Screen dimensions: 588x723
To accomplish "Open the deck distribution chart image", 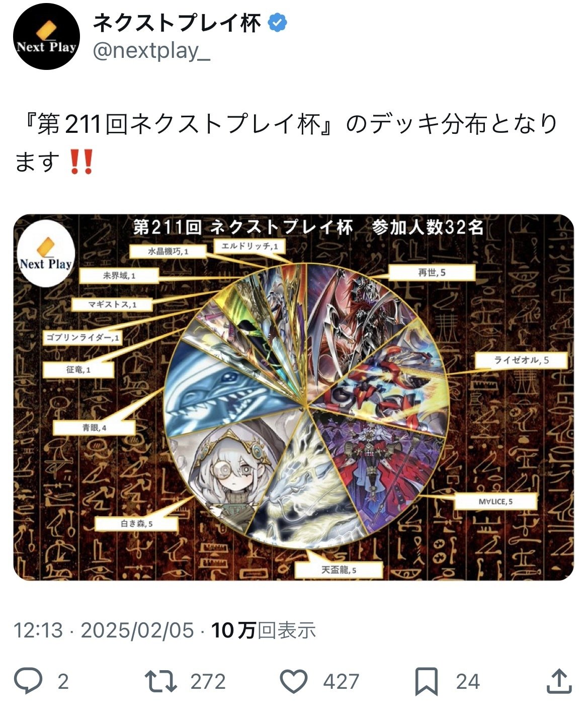I will [293, 397].
